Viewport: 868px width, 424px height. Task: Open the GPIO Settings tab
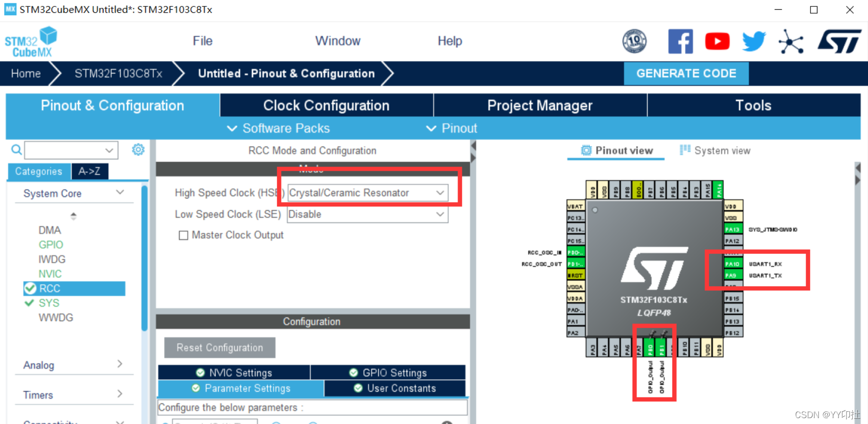(x=388, y=373)
